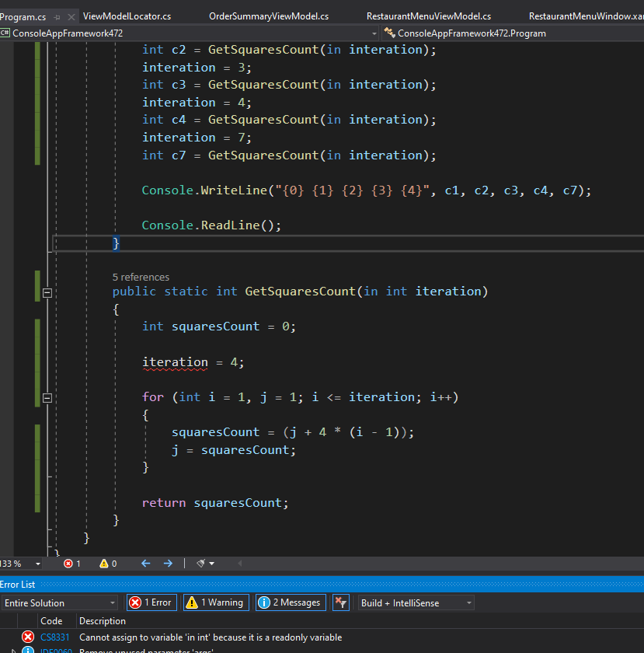Open the CS8331 error code link
Image resolution: width=644 pixels, height=653 pixels.
tap(55, 637)
